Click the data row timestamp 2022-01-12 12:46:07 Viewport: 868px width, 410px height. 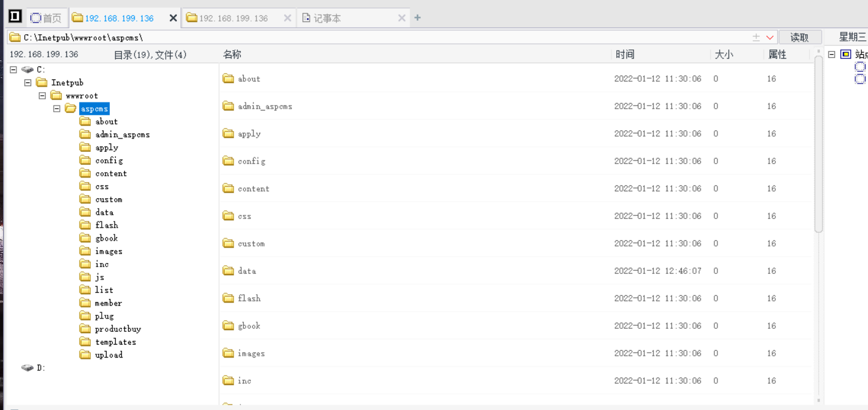(x=658, y=271)
